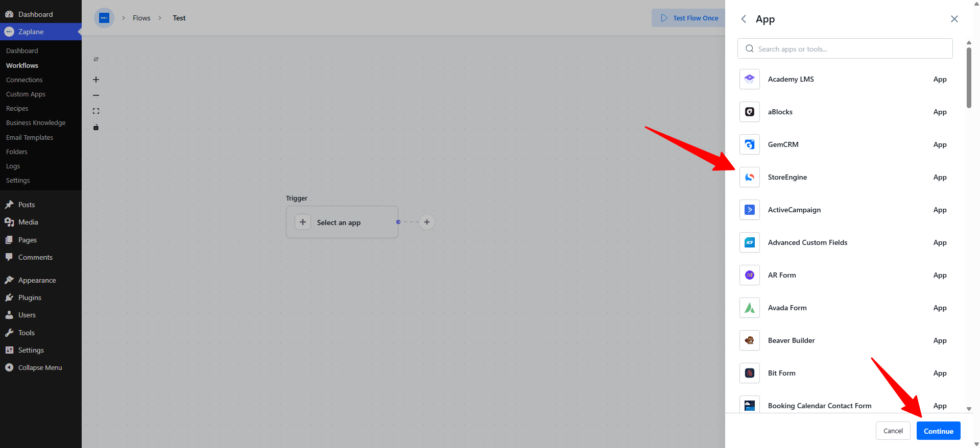
Task: Toggle the canvas lock icon
Action: [96, 127]
